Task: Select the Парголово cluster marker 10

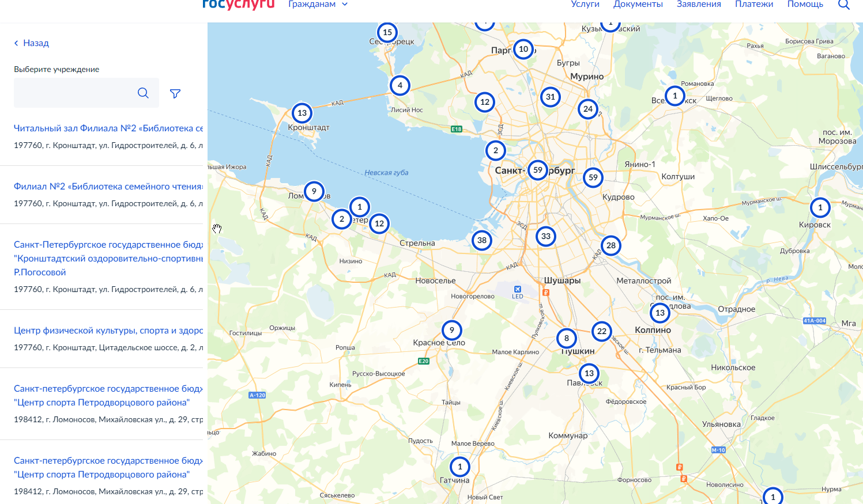Action: [x=523, y=49]
